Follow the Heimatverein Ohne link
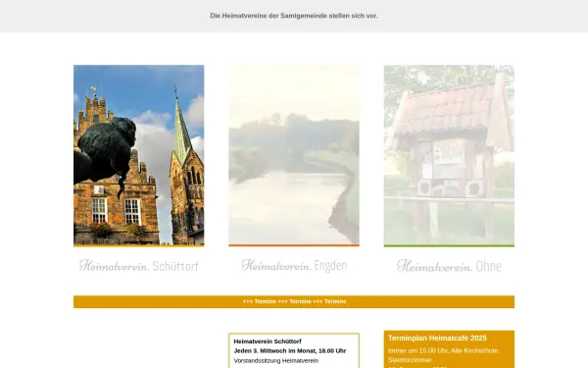This screenshot has width=588, height=368. (x=449, y=266)
